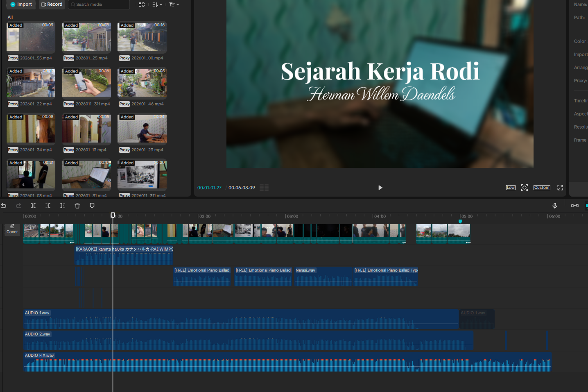Toggle the compare frames icon beside timecode
The height and width of the screenshot is (392, 588).
(x=264, y=188)
